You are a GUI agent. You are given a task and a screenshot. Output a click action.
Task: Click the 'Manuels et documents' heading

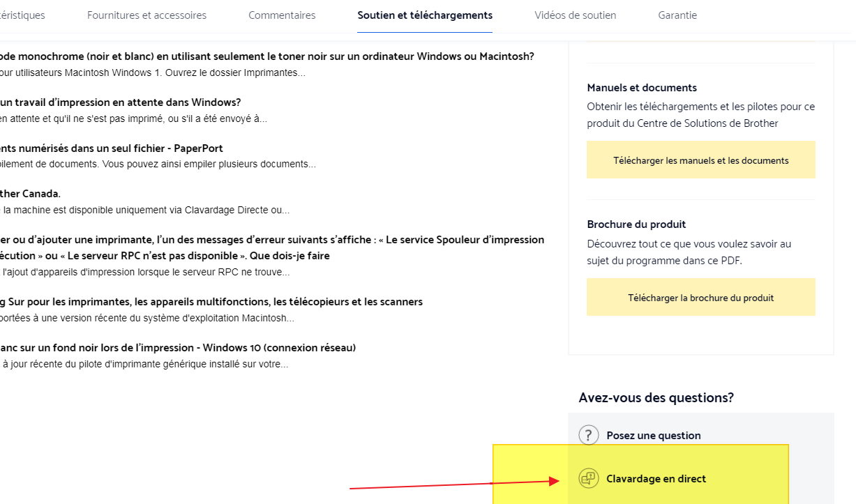click(642, 88)
